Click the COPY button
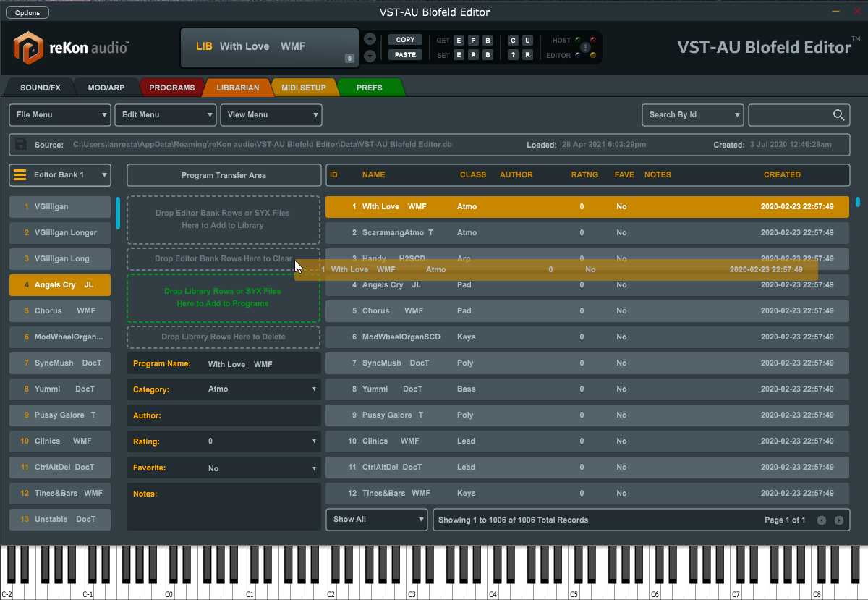 (x=405, y=40)
